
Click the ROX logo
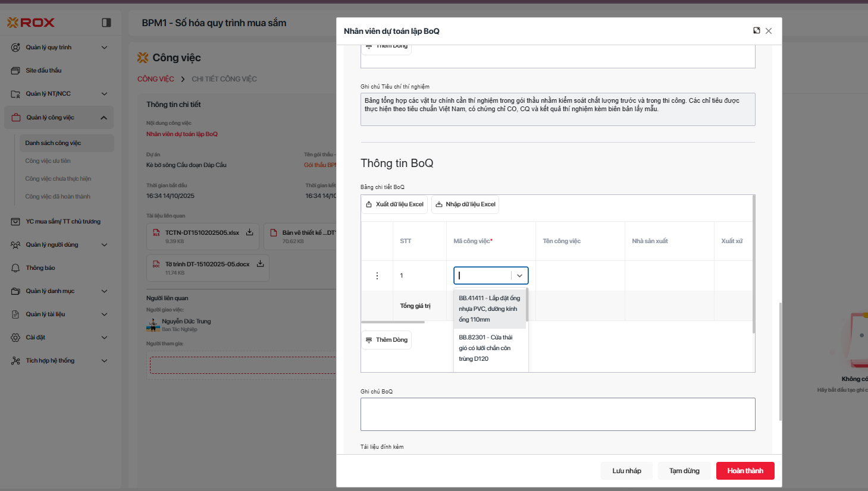[31, 23]
